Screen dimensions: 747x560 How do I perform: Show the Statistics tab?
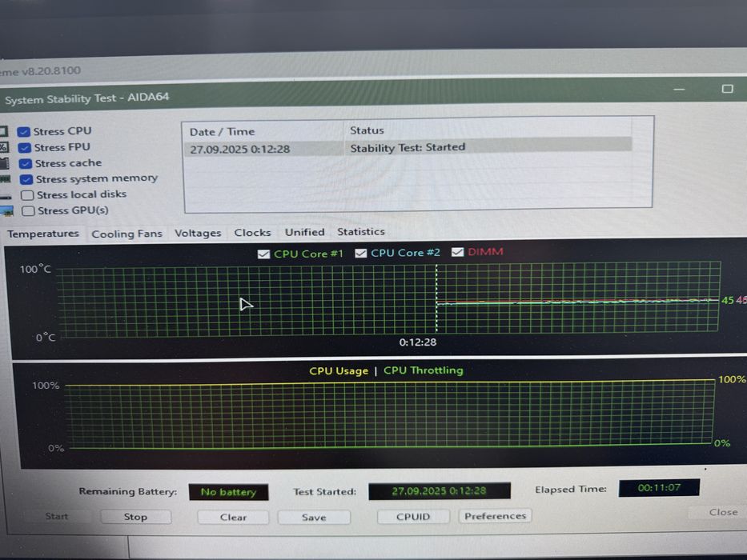click(x=360, y=232)
